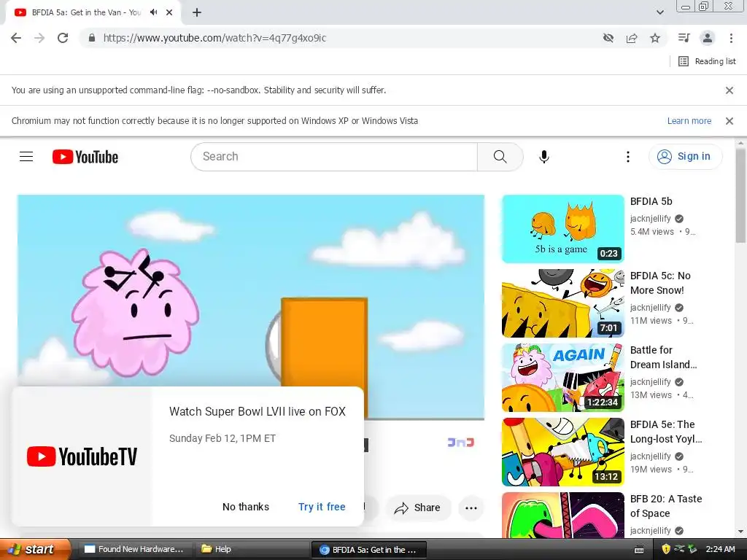Expand the tab search dropdown chevron
Screen dimensions: 747x560
pyautogui.click(x=659, y=12)
